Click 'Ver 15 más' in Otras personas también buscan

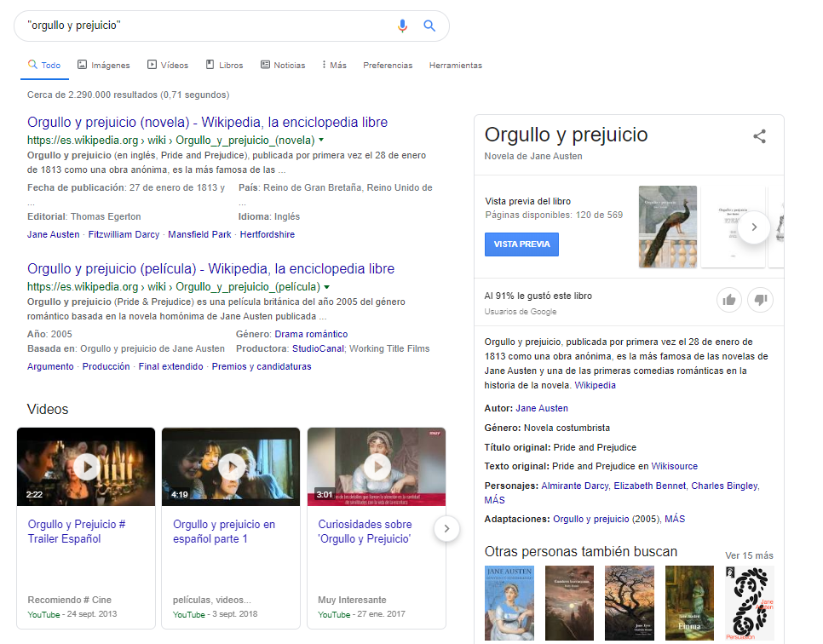click(750, 555)
